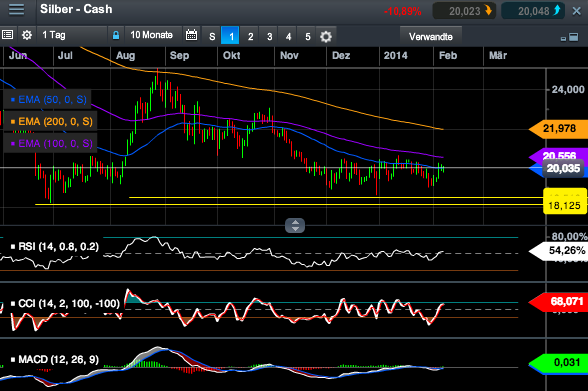Expand the 10 Monate period dropdown

[x=153, y=35]
